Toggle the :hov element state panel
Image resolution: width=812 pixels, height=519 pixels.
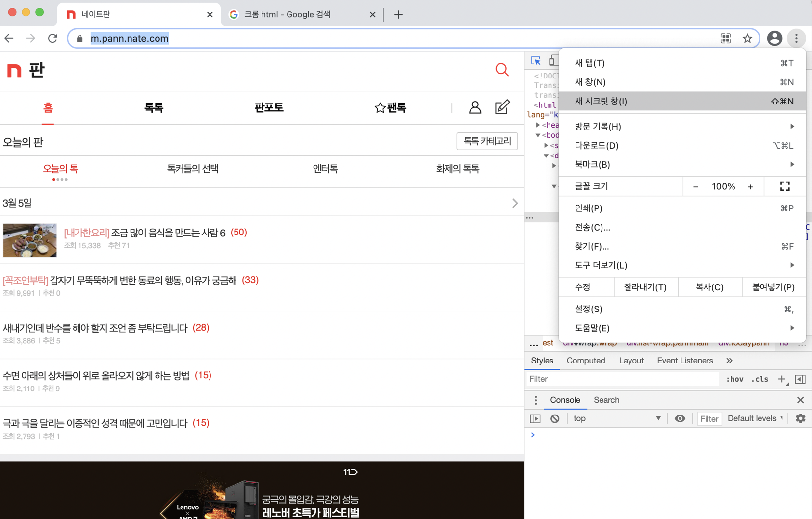[x=734, y=379]
